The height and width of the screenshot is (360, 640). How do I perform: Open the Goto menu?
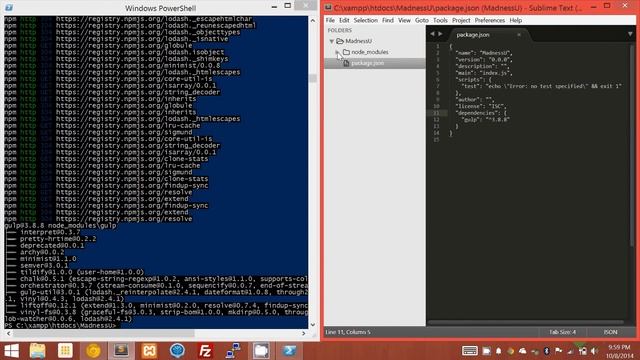pos(422,20)
